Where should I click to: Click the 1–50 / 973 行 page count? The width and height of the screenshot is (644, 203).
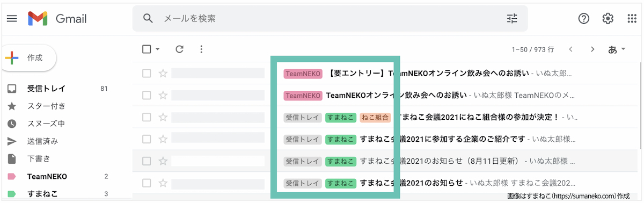[x=533, y=49]
